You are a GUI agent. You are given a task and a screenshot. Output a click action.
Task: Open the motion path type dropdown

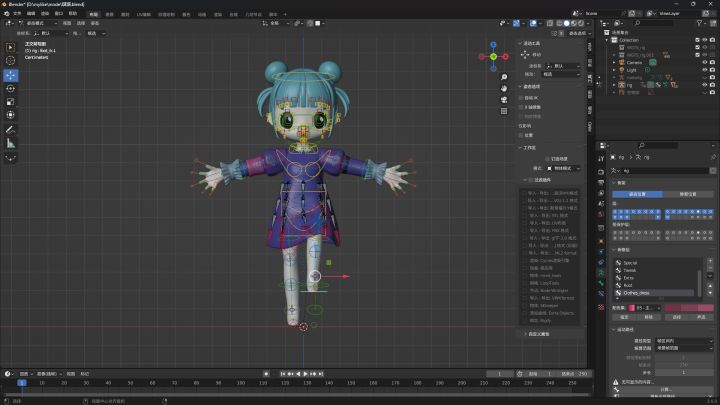coord(684,341)
